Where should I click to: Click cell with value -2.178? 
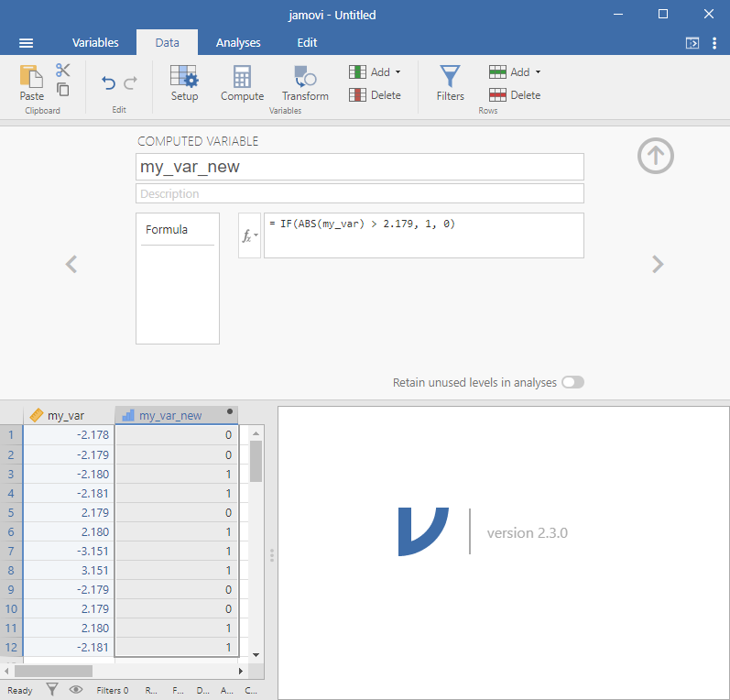tap(69, 435)
